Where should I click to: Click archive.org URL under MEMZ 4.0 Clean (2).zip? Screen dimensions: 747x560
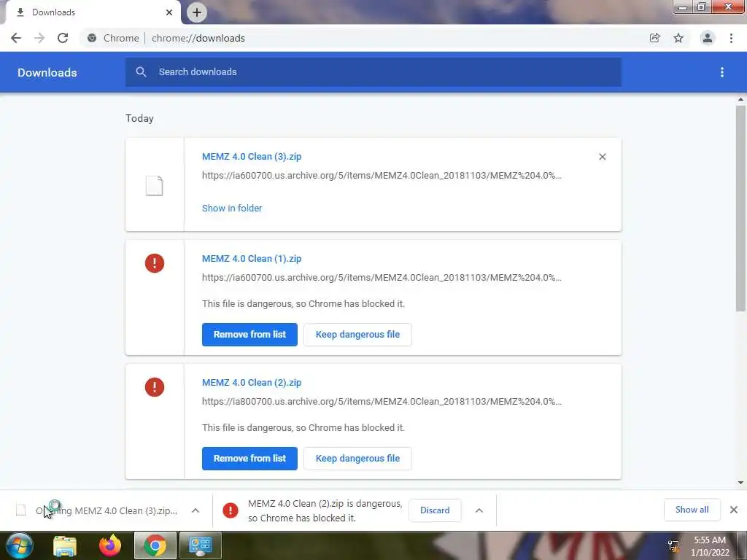pyautogui.click(x=382, y=401)
